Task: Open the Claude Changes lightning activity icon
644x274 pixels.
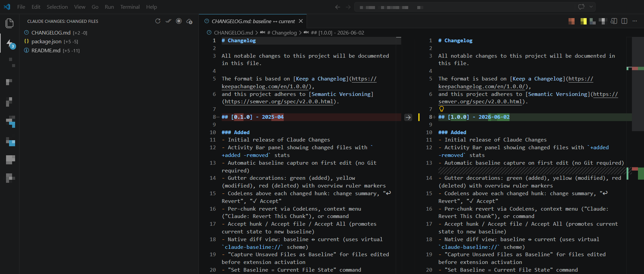Action: click(x=10, y=44)
